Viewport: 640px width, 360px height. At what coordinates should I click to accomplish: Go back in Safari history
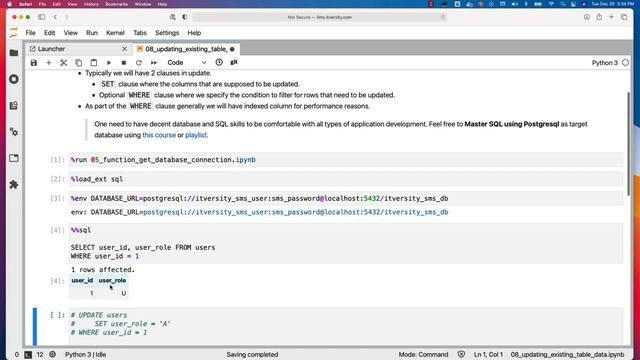55,17
